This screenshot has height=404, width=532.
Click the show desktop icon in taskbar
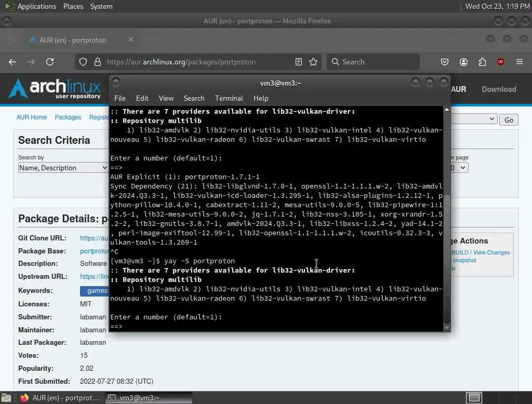(6, 398)
